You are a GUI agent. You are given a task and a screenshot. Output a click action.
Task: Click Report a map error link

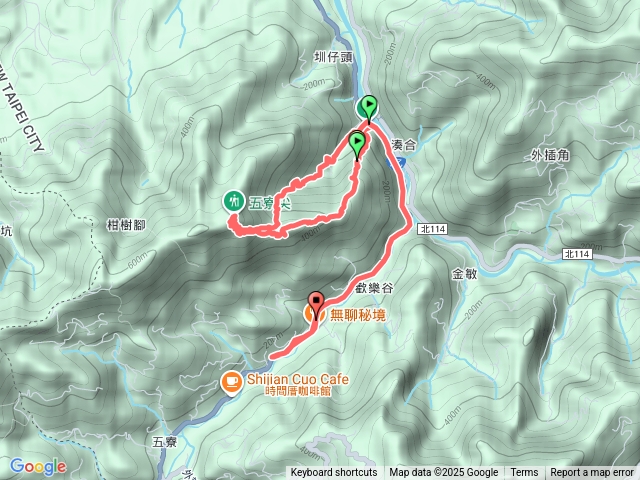[592, 473]
